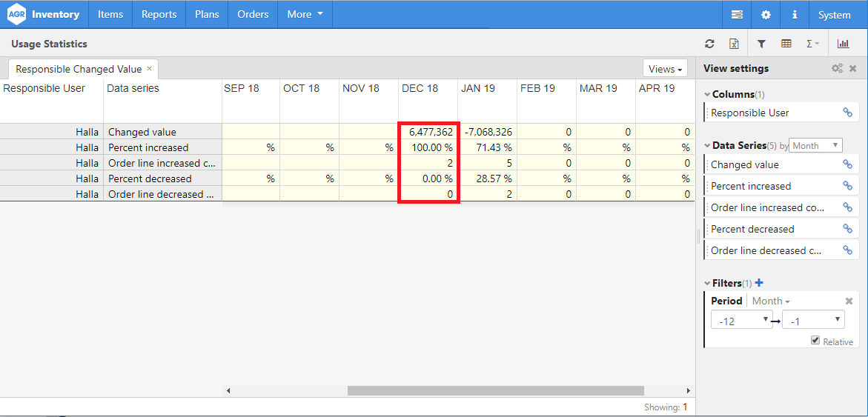Export the table to Excel

point(734,44)
